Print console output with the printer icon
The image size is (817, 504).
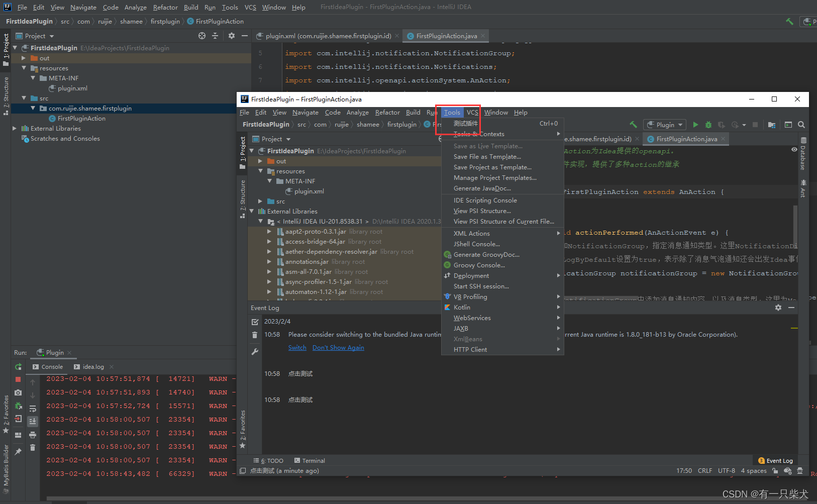33,435
